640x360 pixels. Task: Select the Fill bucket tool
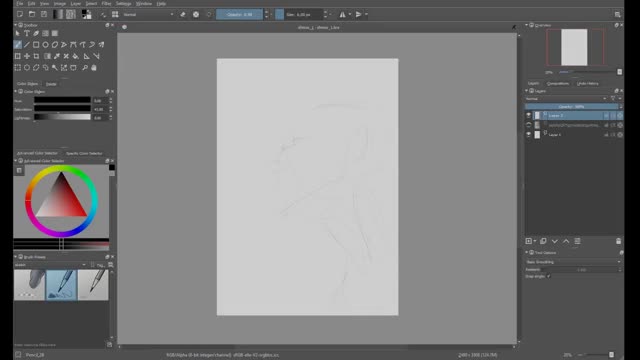coord(76,56)
